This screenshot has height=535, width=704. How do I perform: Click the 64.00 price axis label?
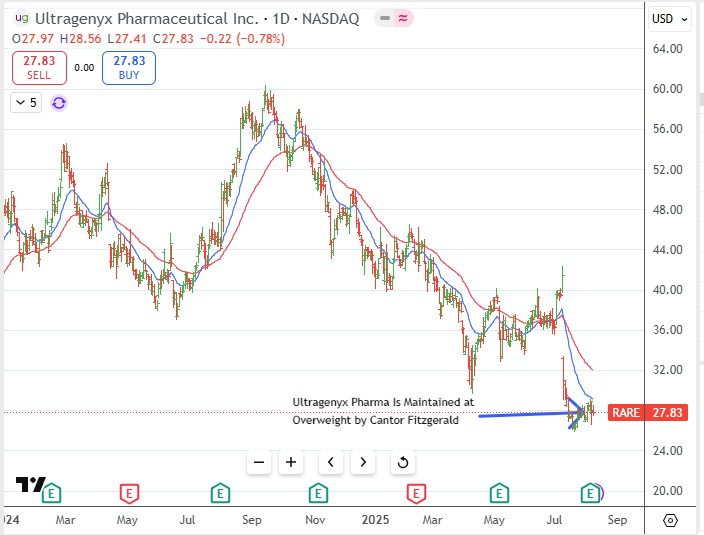click(668, 49)
